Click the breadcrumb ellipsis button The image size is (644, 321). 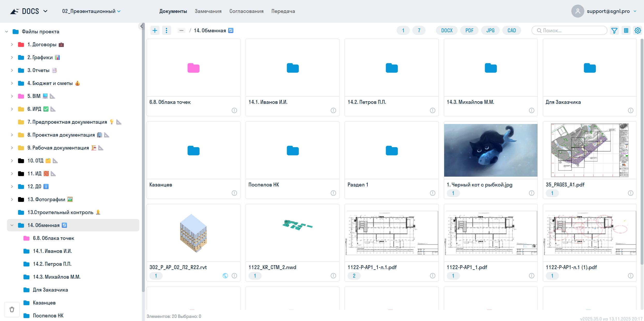tap(181, 30)
